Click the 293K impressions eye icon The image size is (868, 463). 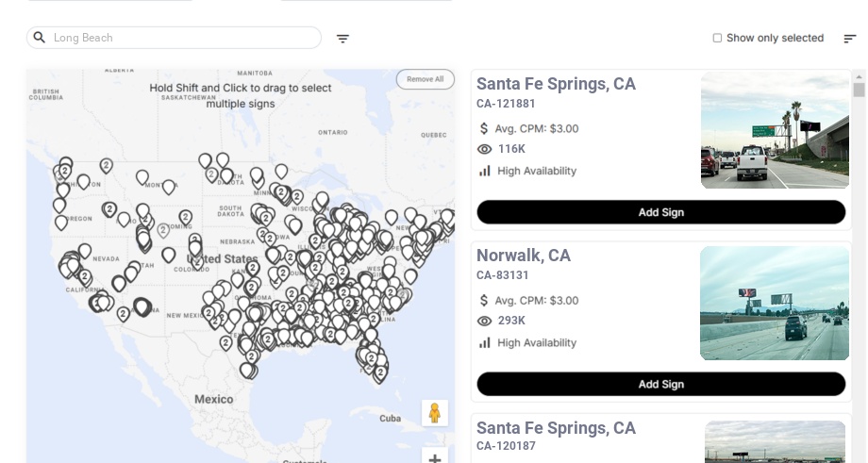click(x=485, y=321)
